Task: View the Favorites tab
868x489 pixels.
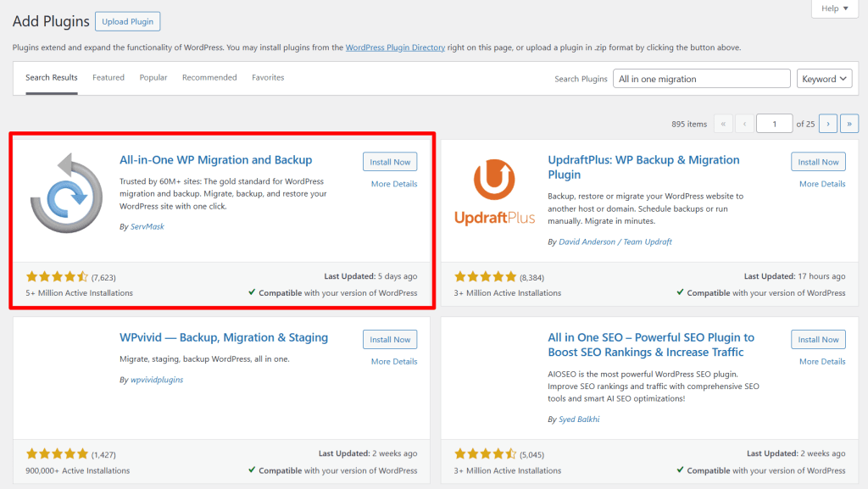Action: tap(268, 77)
